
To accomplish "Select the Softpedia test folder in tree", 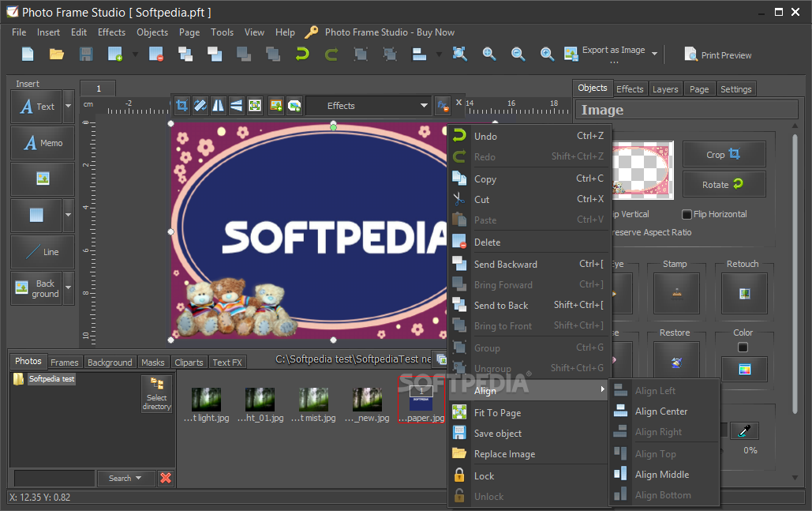I will 51,379.
